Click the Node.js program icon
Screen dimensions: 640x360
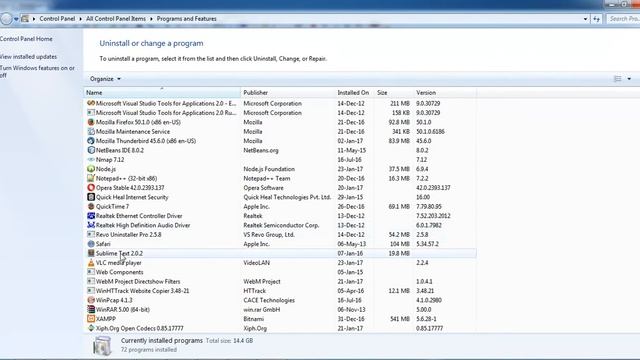[x=91, y=169]
